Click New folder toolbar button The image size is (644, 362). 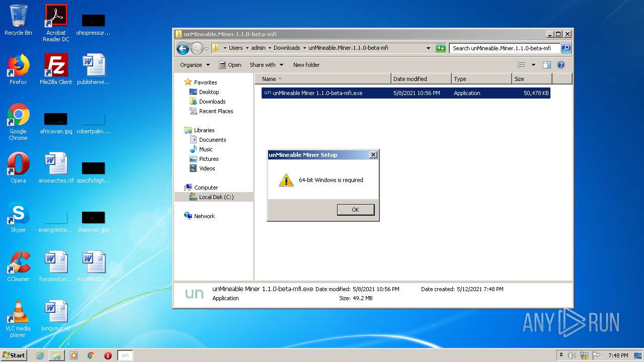pyautogui.click(x=306, y=65)
